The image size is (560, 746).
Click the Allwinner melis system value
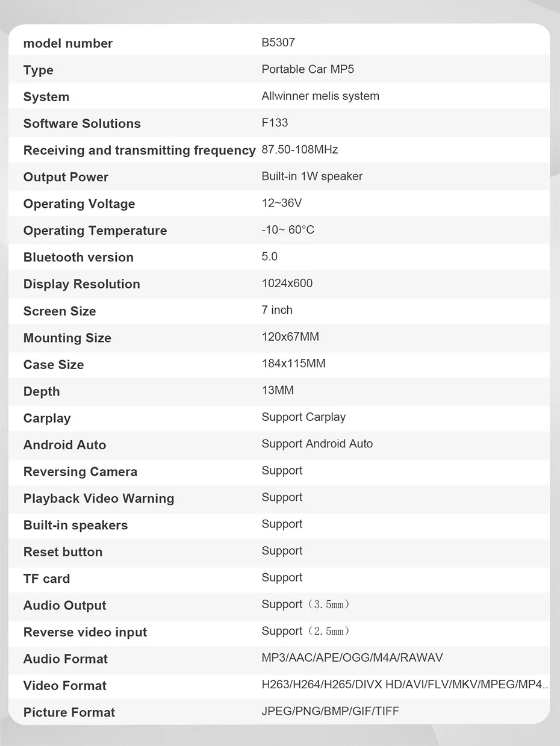(320, 96)
